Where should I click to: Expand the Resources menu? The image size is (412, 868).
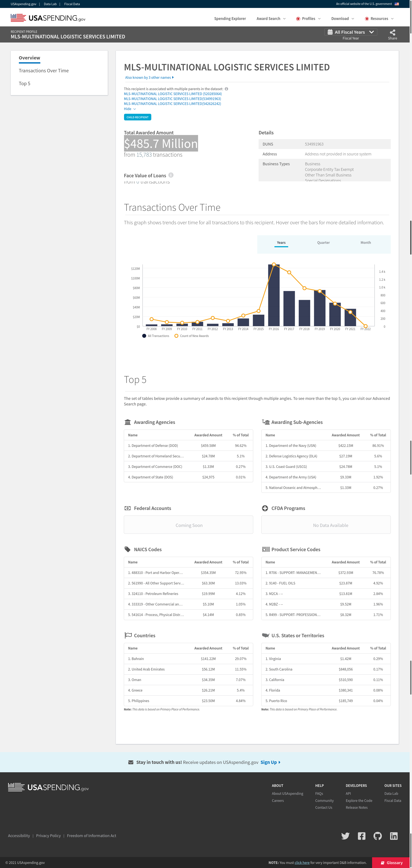(379, 18)
